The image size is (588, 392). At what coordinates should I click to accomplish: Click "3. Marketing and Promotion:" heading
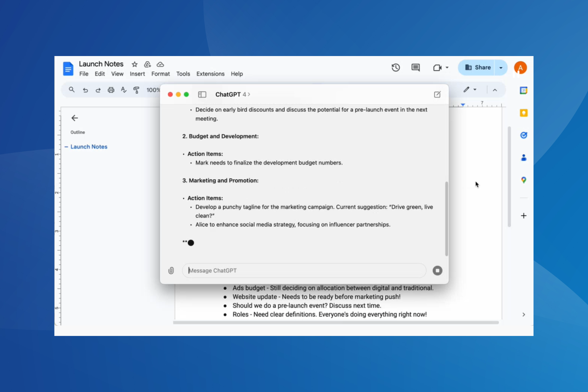[221, 180]
